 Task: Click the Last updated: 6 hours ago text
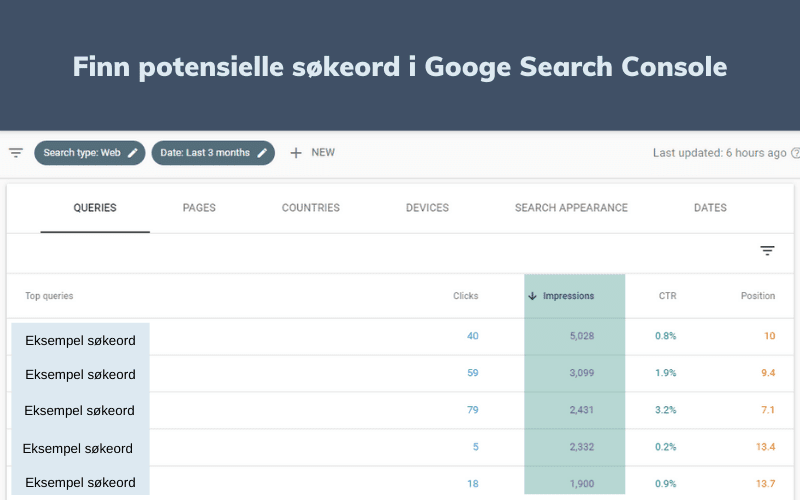pos(719,153)
